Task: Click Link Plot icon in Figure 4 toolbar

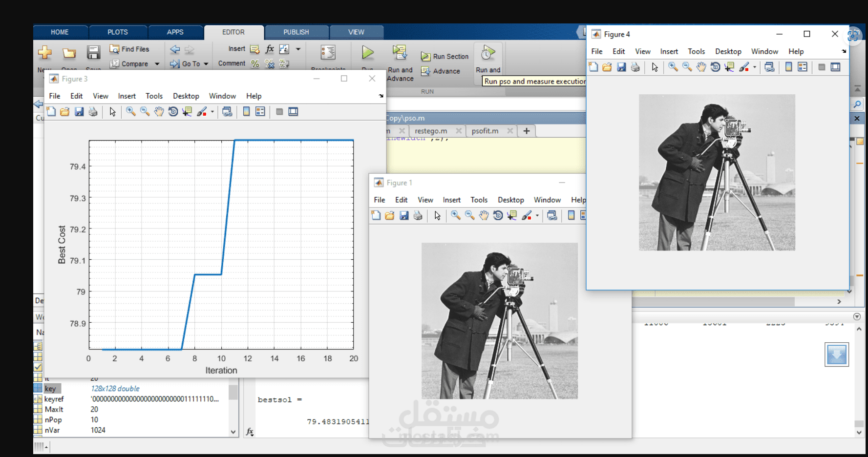Action: [769, 67]
